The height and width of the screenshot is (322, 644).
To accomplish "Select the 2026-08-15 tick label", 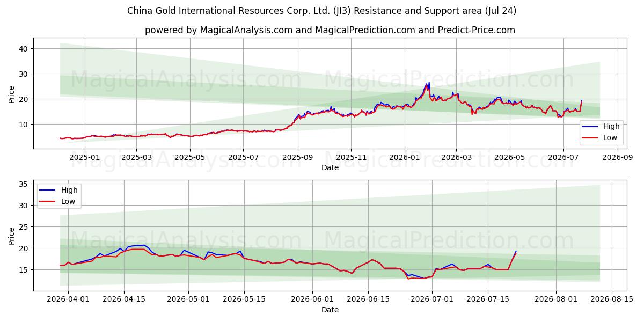I will click(612, 299).
